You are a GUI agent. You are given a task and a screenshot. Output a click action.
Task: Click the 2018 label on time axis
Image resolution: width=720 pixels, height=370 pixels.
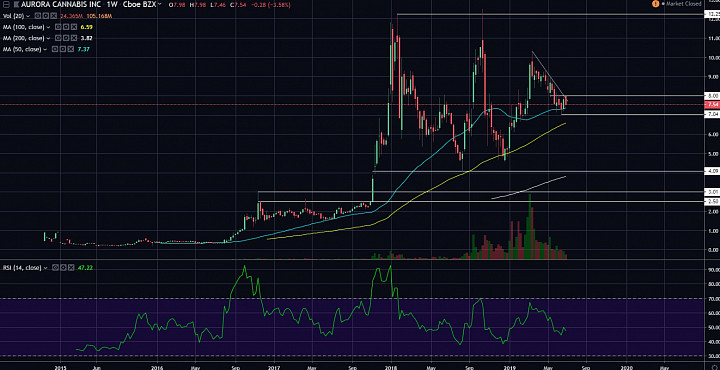pyautogui.click(x=391, y=367)
